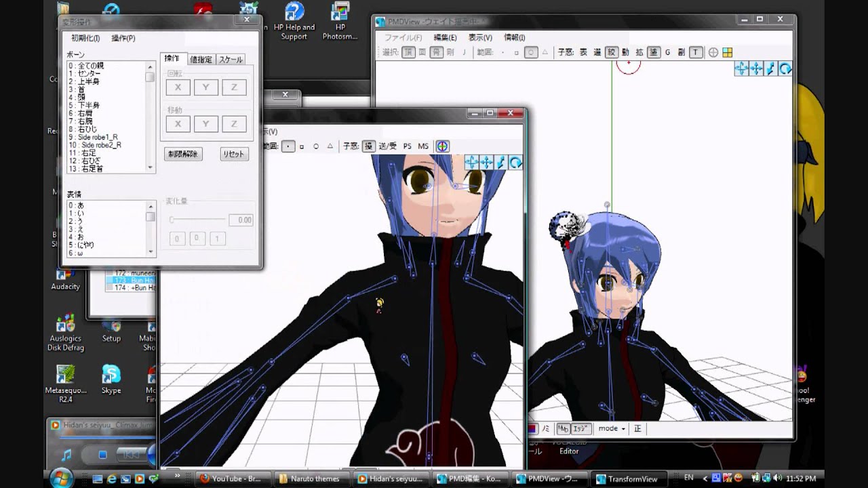Image resolution: width=868 pixels, height=488 pixels.
Task: Click the 送/受 button in TransformView's toolbar
Action: click(388, 146)
